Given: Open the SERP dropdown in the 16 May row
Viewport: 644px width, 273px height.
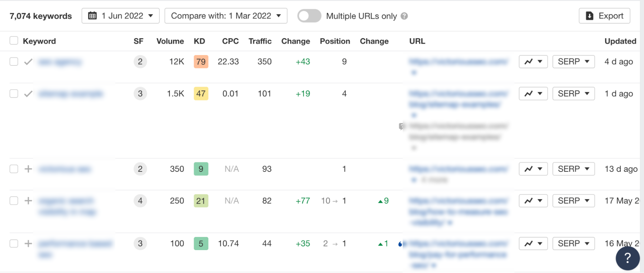Looking at the screenshot, I should 573,243.
